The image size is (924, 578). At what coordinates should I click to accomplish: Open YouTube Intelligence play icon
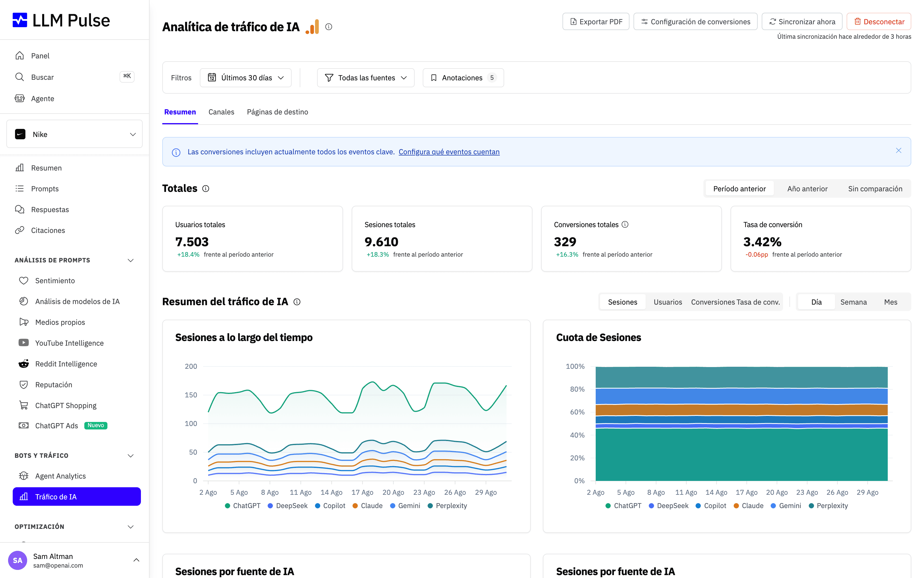click(x=24, y=342)
